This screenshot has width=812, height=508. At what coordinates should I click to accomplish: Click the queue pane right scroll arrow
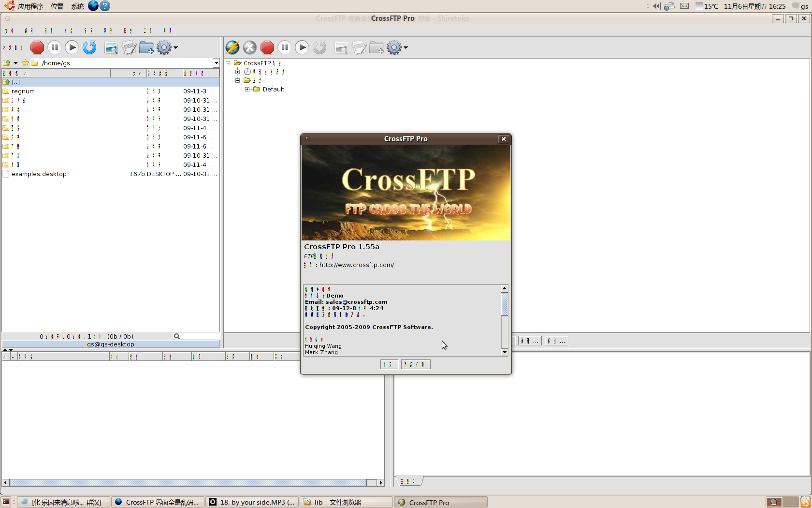click(x=381, y=483)
